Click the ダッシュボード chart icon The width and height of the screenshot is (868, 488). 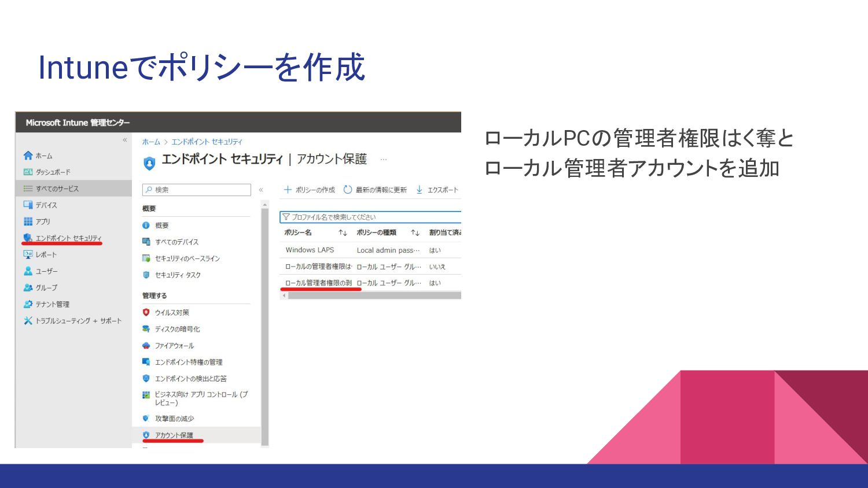coord(28,172)
